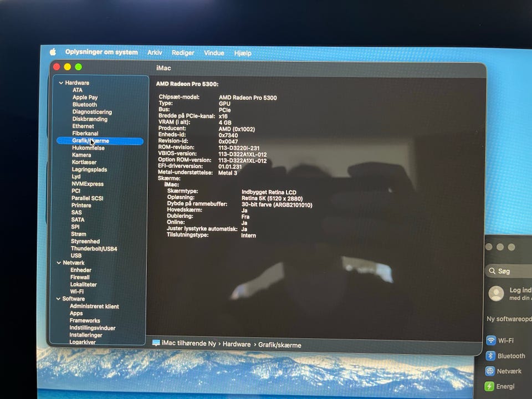Viewport: 532px width, 399px height.
Task: Select Frameworks under Software
Action: [85, 321]
